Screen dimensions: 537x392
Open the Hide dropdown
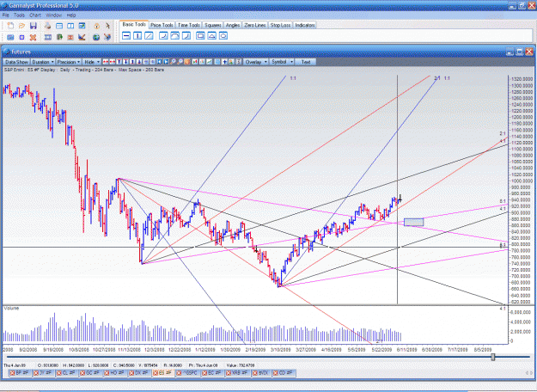tap(92, 62)
